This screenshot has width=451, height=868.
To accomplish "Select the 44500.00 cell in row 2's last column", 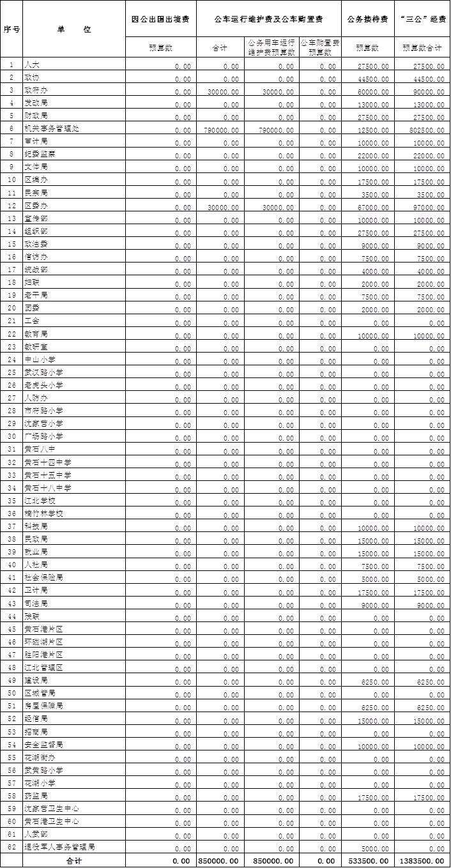I will (429, 79).
